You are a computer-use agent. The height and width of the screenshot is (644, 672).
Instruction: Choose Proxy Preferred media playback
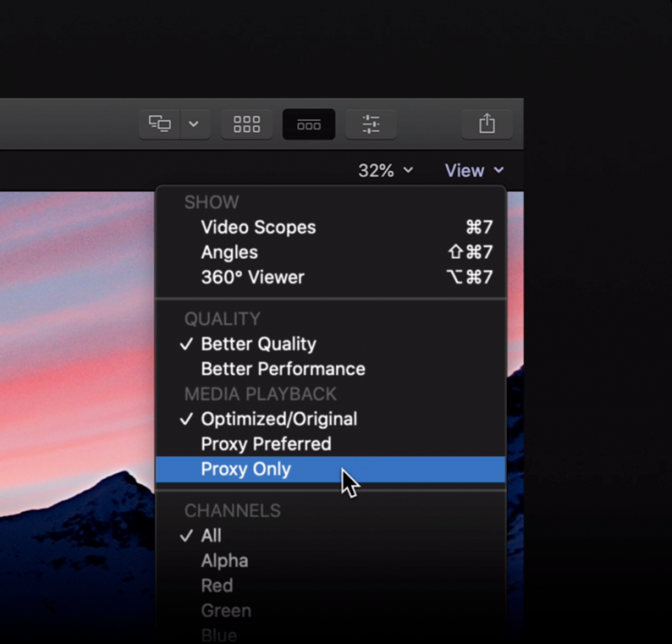point(265,444)
